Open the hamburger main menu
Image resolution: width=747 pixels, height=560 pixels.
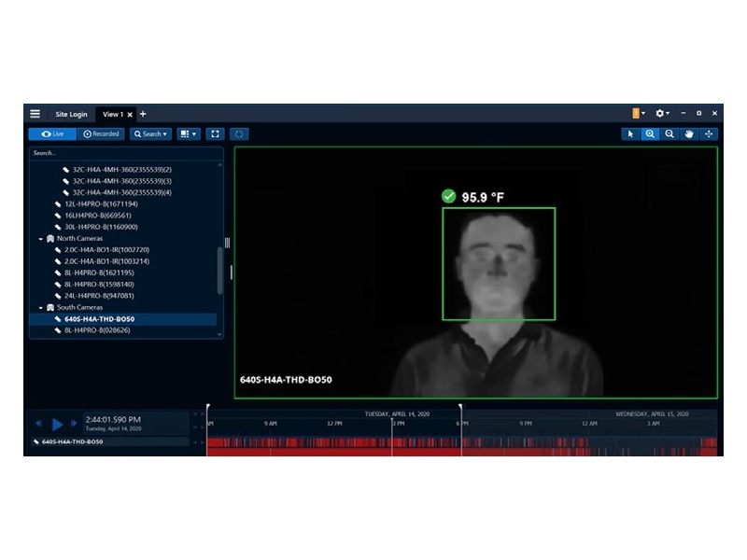pos(35,114)
